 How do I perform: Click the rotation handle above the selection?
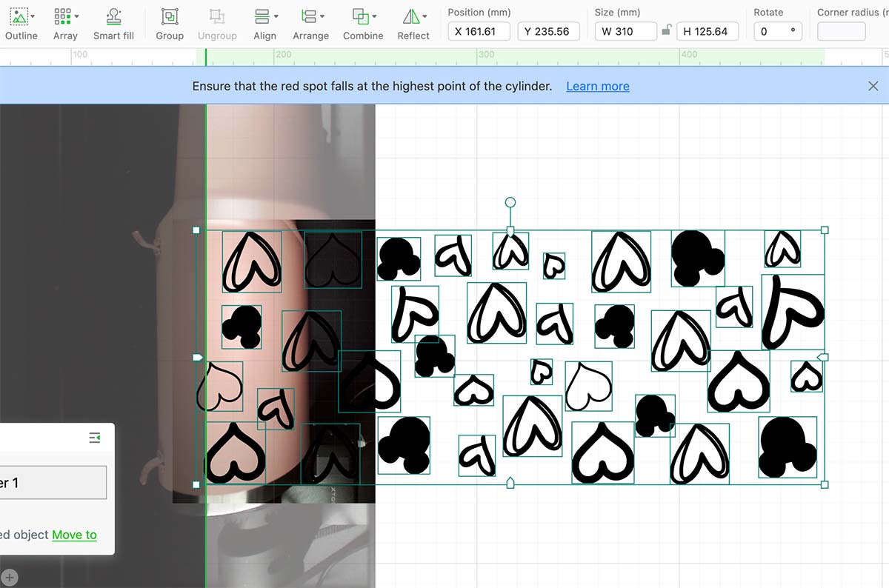point(510,202)
